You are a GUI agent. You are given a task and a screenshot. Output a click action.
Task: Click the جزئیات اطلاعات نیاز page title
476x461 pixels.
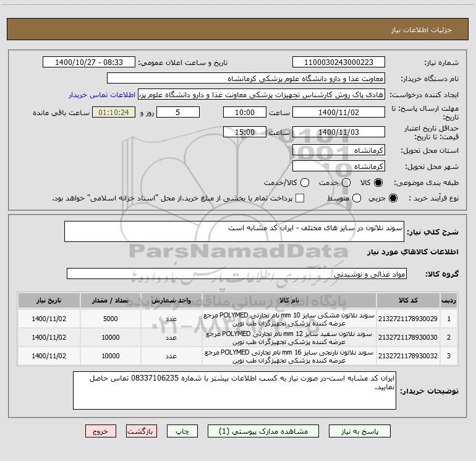click(x=422, y=30)
